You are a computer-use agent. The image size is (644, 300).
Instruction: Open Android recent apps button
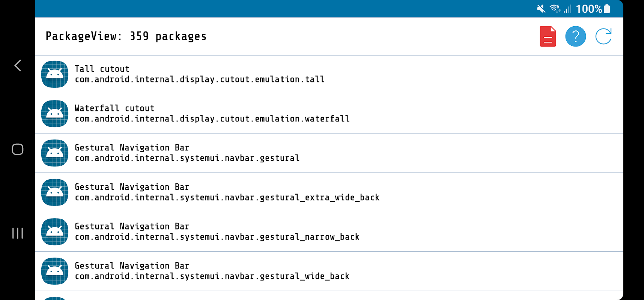(18, 233)
